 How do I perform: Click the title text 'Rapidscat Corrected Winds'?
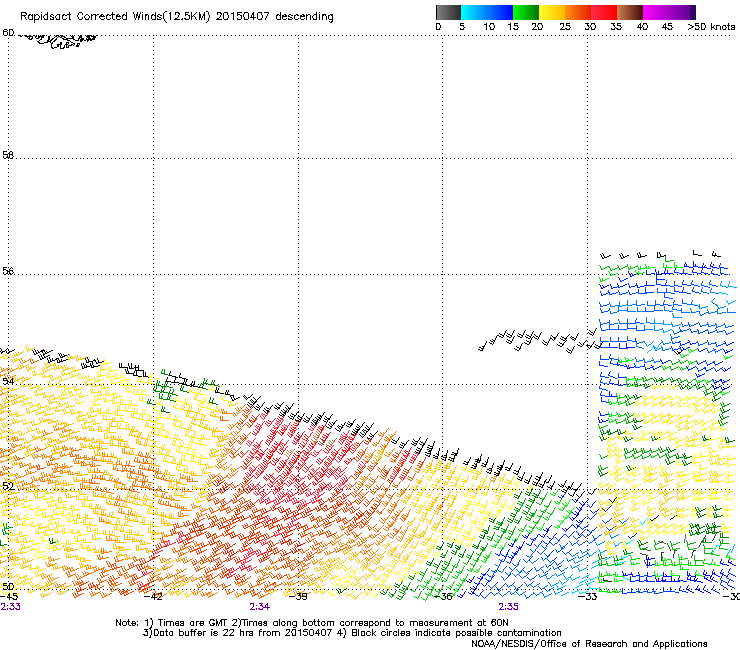click(x=91, y=17)
